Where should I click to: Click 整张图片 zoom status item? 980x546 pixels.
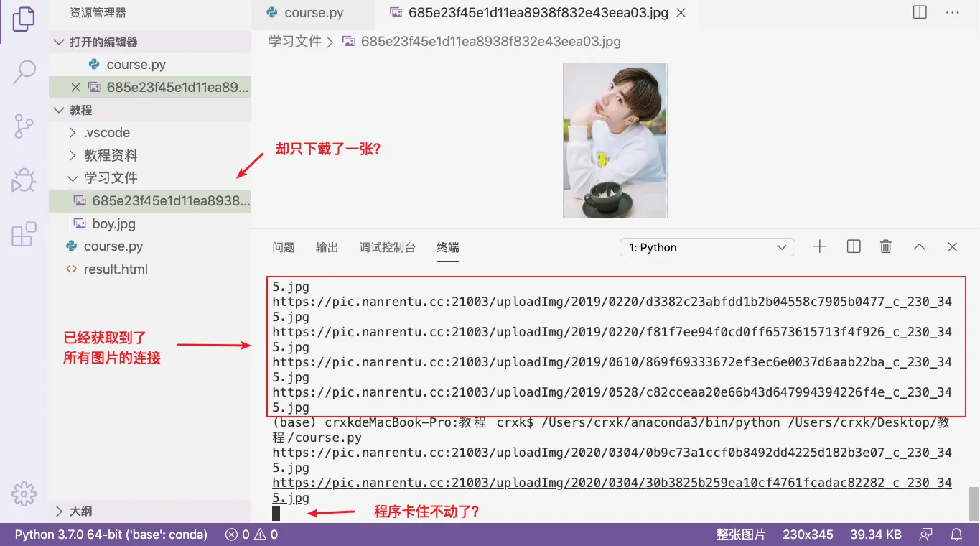click(x=741, y=534)
